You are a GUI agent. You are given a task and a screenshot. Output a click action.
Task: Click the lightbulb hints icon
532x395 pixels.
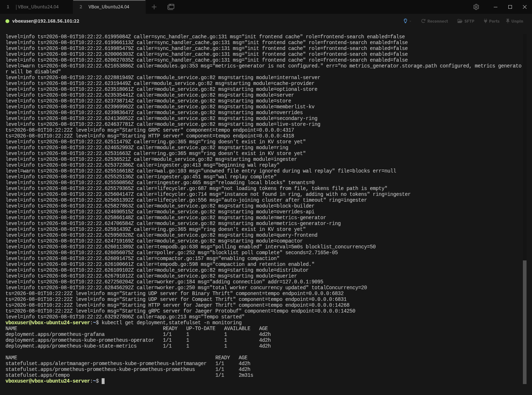pyautogui.click(x=405, y=21)
